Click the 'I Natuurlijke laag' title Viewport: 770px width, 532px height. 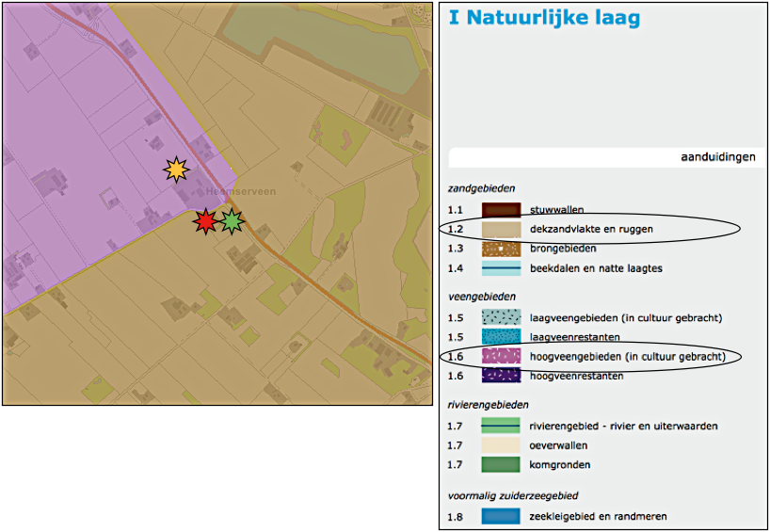pyautogui.click(x=545, y=18)
